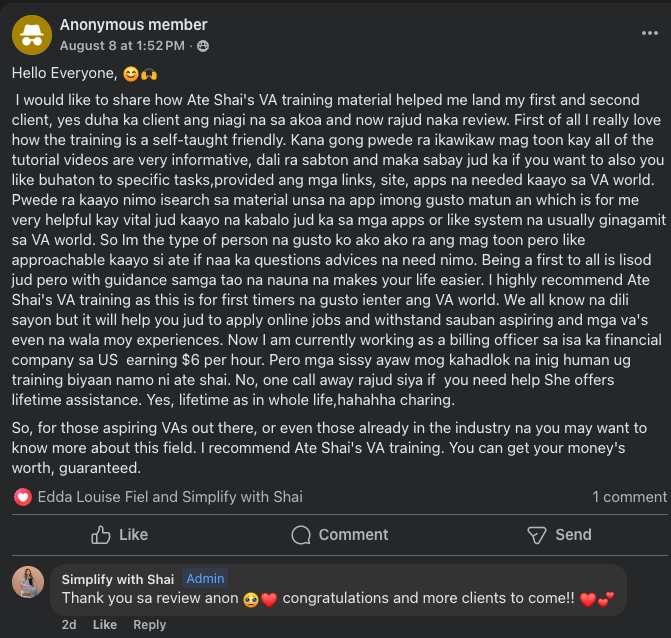Screen dimensions: 671x638
Task: Reply to Simplify with Shai's comment
Action: tap(149, 625)
